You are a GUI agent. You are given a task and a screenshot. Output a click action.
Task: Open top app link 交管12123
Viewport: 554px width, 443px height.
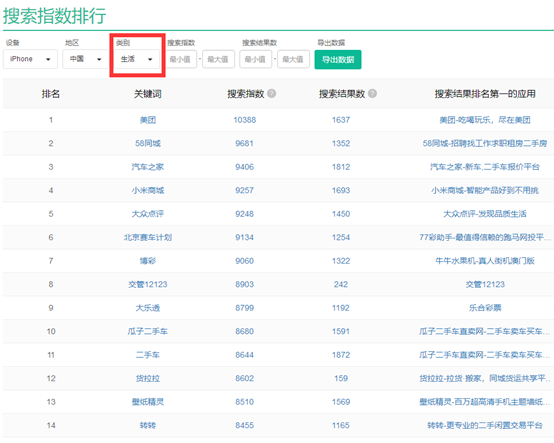[485, 284]
